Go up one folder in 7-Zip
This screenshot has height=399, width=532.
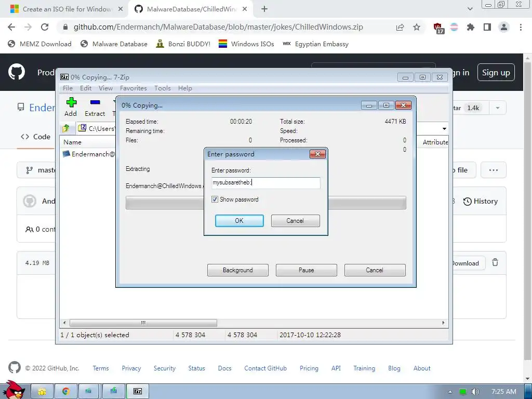(66, 128)
